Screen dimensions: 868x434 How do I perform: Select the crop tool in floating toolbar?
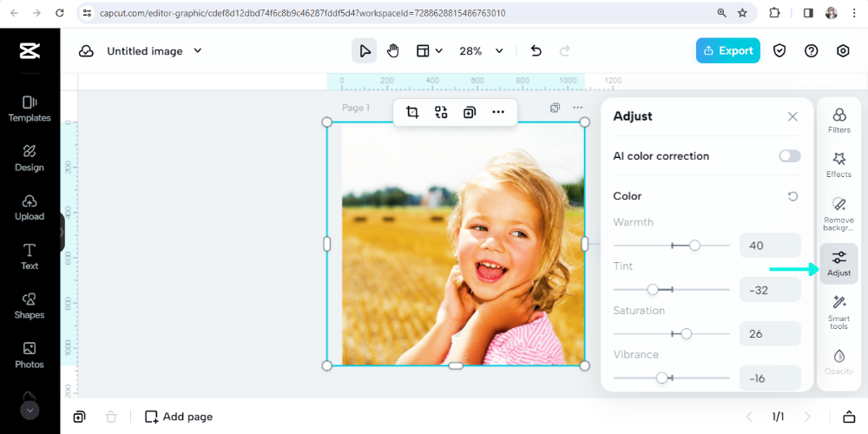click(411, 112)
